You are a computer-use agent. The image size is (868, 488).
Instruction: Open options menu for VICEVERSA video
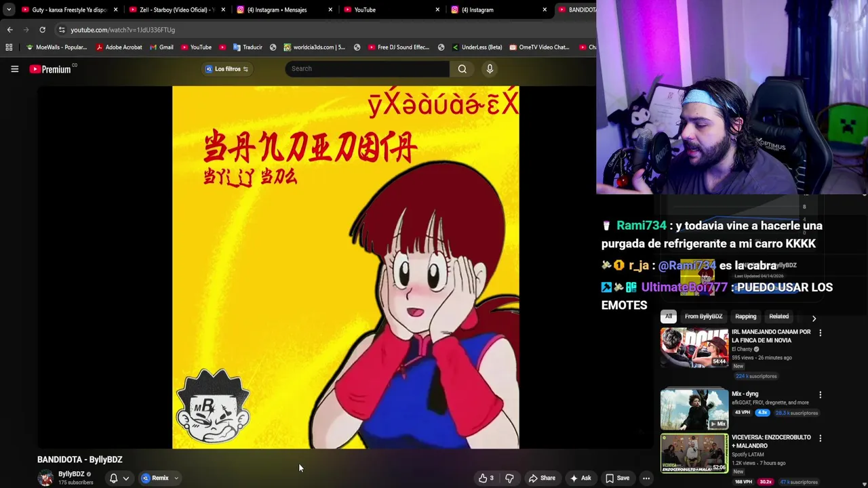click(820, 439)
